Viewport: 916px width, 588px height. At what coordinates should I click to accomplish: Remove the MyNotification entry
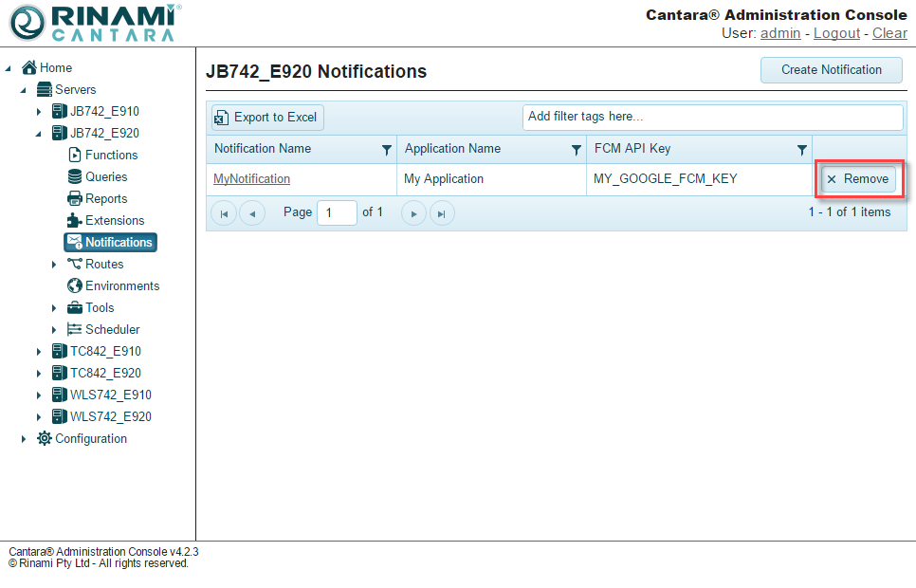[x=858, y=179]
